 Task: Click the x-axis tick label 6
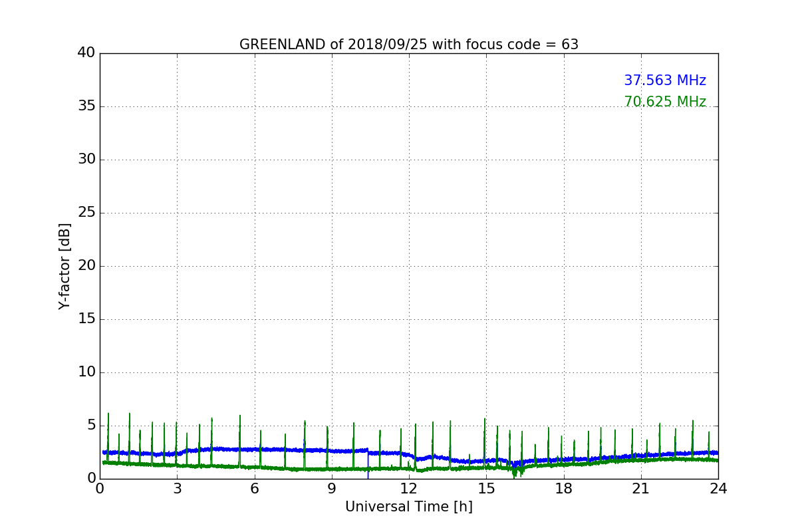tap(255, 488)
